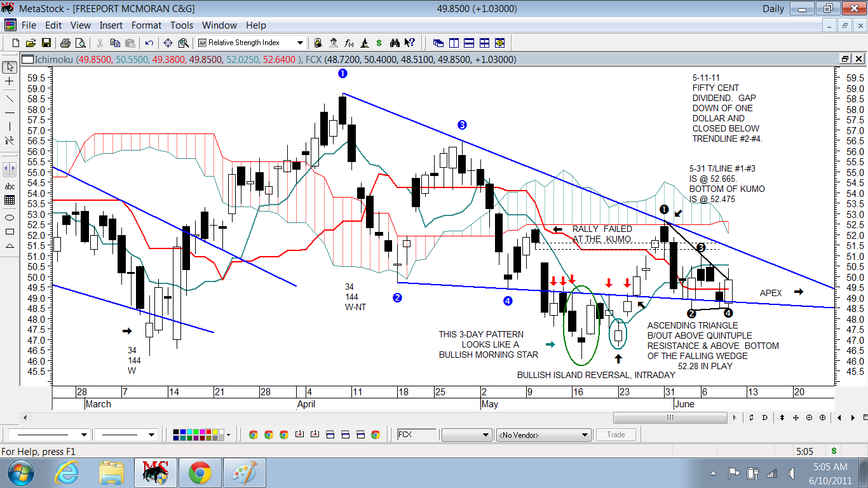Open the Indicator QuickList binoculars search icon
The image size is (868, 488).
click(x=395, y=43)
